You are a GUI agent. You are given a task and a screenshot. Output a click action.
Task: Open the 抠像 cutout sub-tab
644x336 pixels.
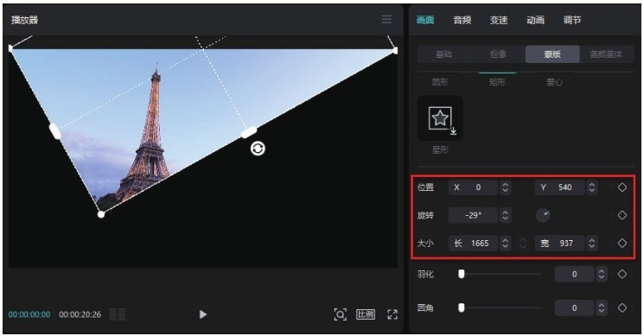pos(498,54)
